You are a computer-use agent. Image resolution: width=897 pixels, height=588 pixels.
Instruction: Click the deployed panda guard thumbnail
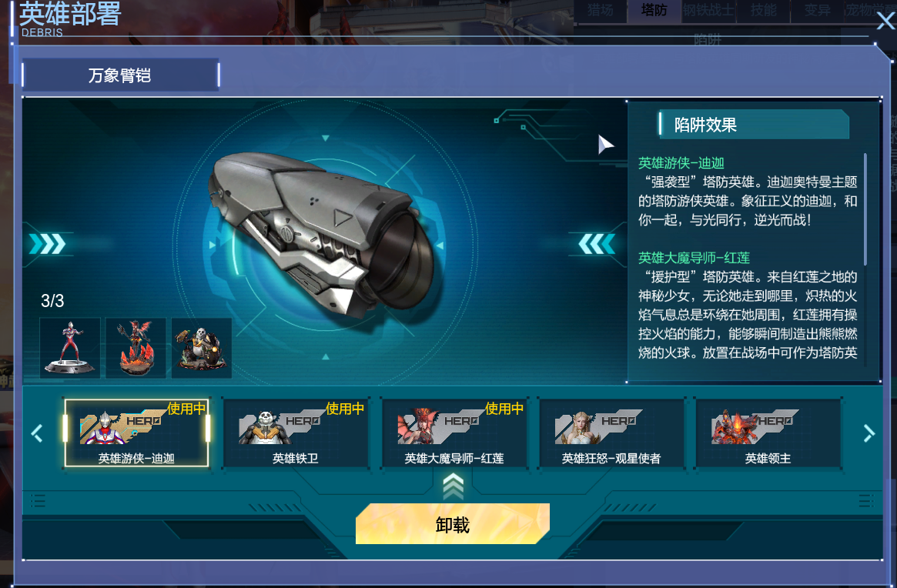[x=202, y=348]
